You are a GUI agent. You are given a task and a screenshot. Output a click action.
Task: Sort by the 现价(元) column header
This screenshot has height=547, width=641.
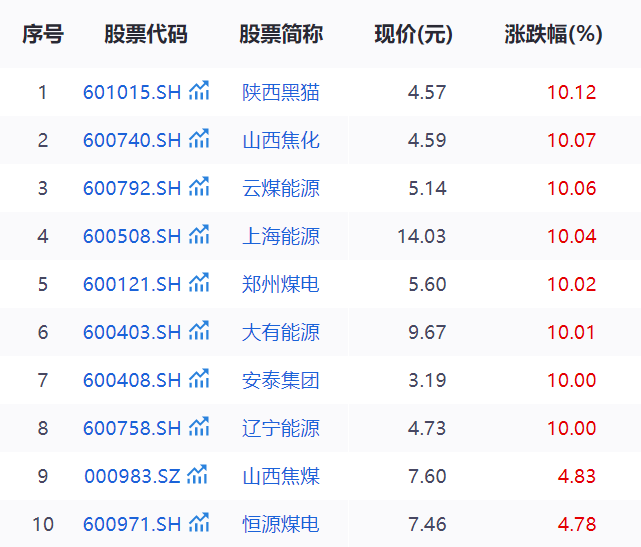413,35
